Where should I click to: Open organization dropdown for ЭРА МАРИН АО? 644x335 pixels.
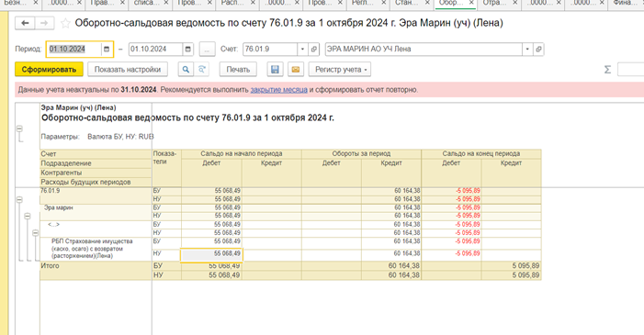(527, 50)
